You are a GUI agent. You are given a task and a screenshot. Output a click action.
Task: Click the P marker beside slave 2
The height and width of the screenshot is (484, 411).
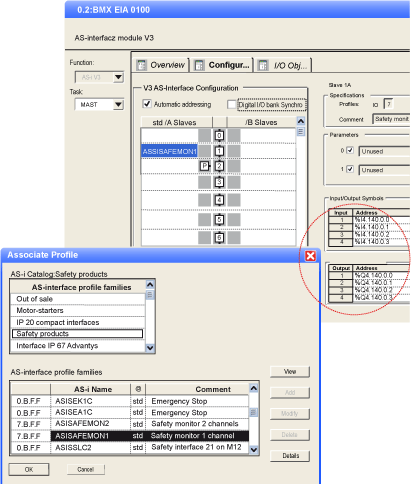coord(205,166)
